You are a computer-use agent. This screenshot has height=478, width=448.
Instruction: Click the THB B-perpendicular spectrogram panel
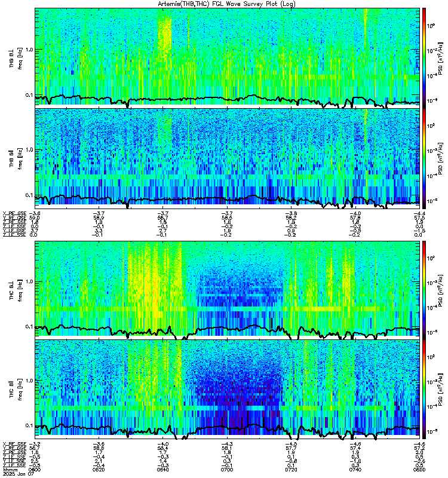click(228, 57)
